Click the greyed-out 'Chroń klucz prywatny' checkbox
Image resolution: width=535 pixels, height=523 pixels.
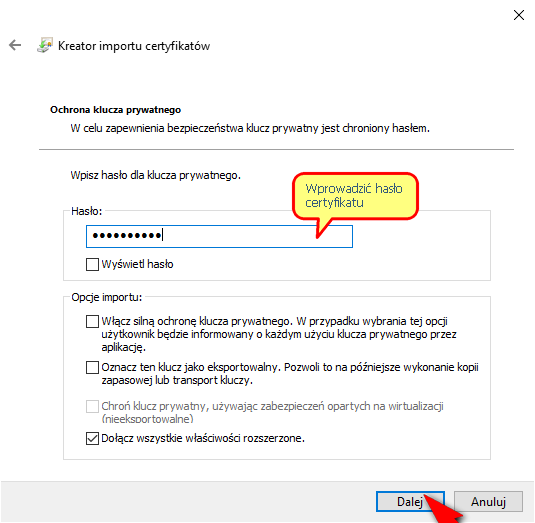(92, 406)
